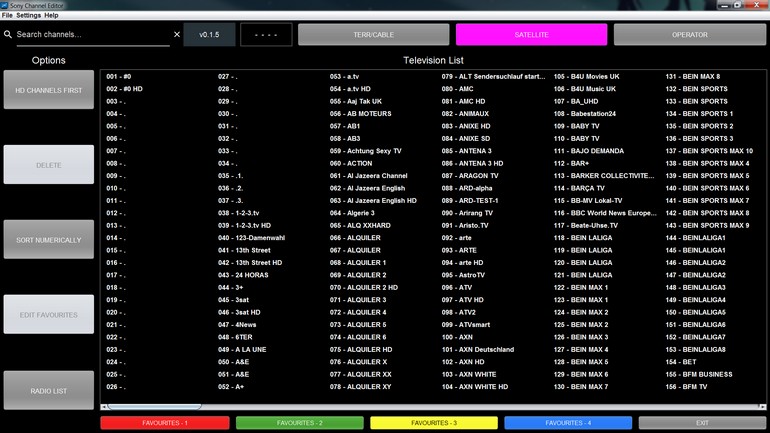Viewport: 770px width, 433px height.
Task: Select channel "053 - a.tv"
Action: (344, 77)
